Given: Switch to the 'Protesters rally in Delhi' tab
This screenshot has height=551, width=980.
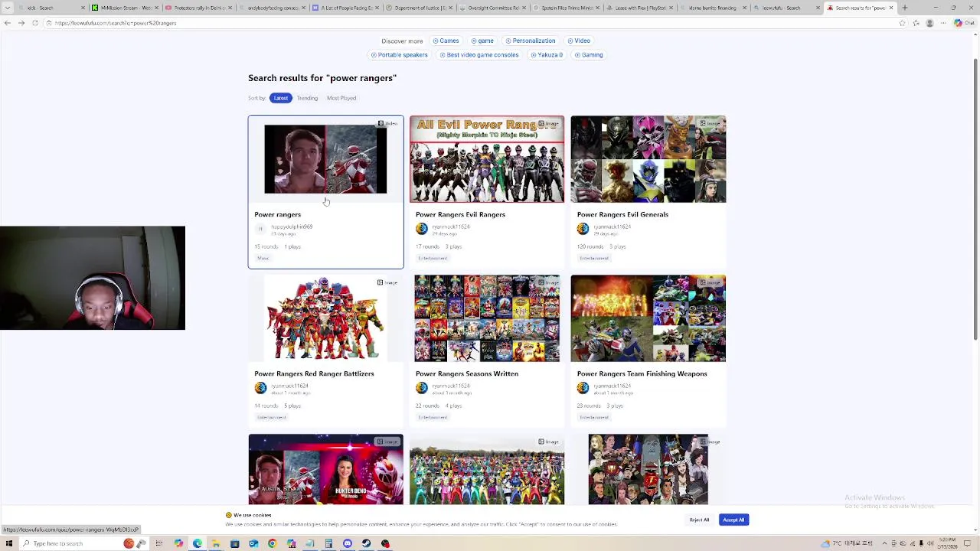Looking at the screenshot, I should tap(198, 8).
